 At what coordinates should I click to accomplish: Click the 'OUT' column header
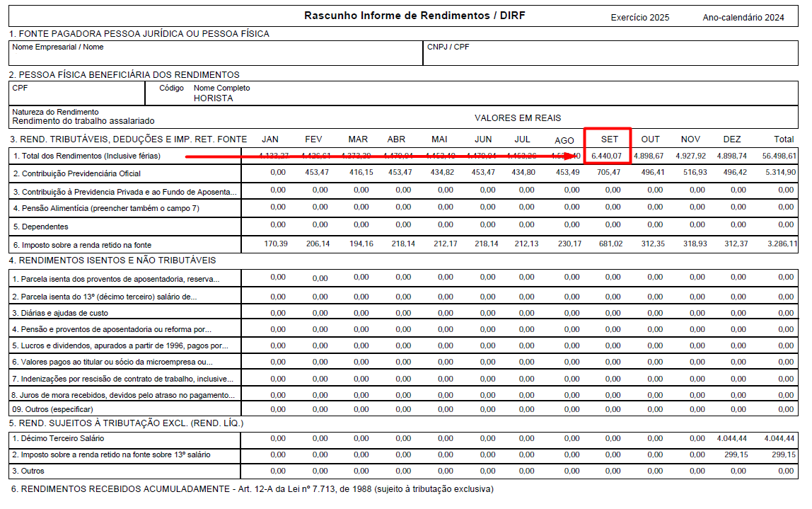point(651,139)
